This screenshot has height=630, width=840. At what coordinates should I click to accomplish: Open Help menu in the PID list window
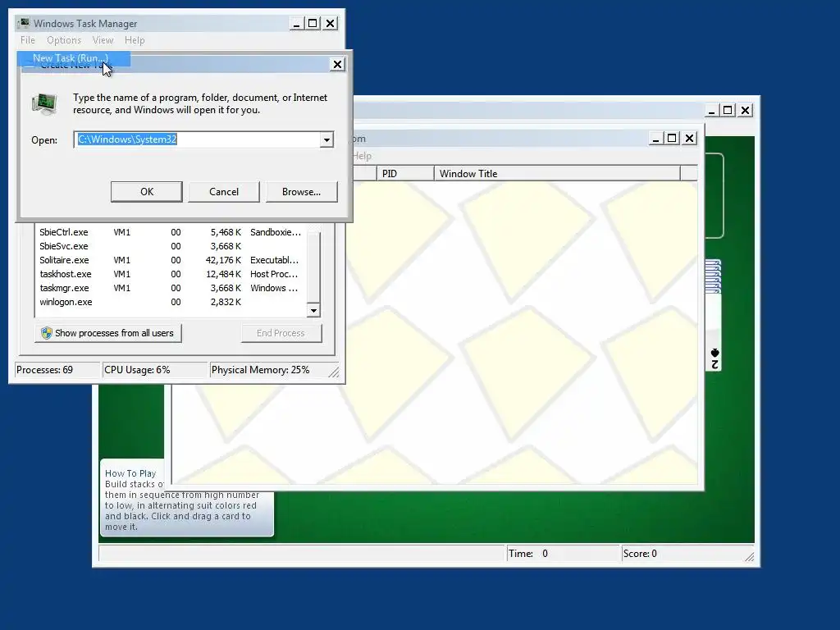coord(363,156)
